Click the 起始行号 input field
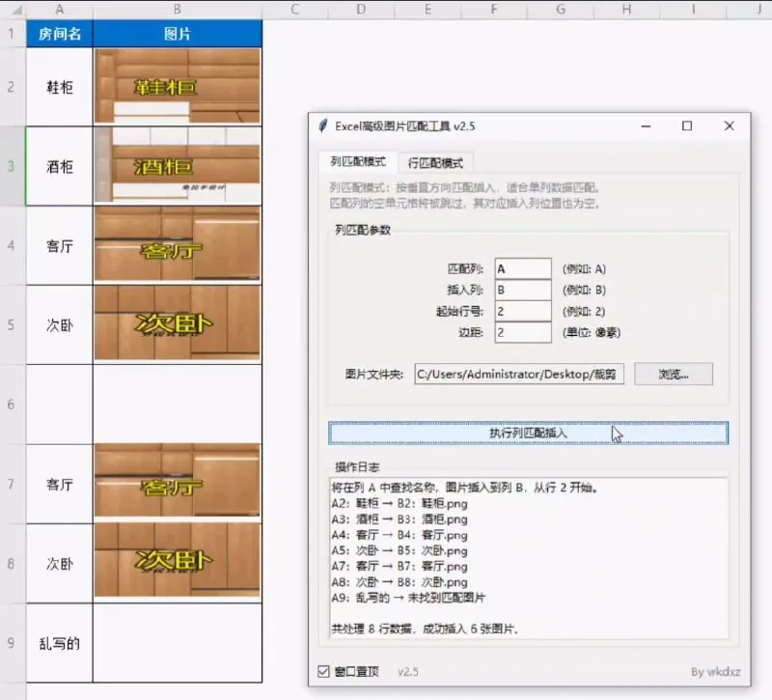This screenshot has height=700, width=772. click(x=522, y=311)
